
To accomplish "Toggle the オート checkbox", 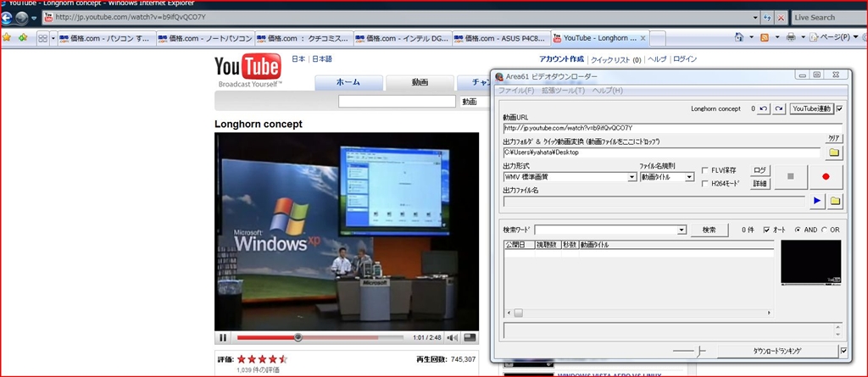I will (766, 230).
